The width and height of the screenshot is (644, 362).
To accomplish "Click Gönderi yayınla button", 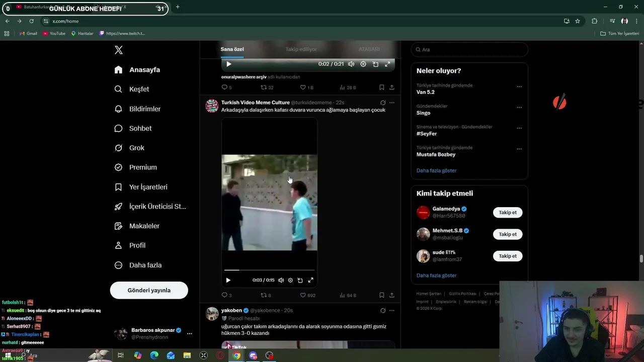I will pos(149,290).
